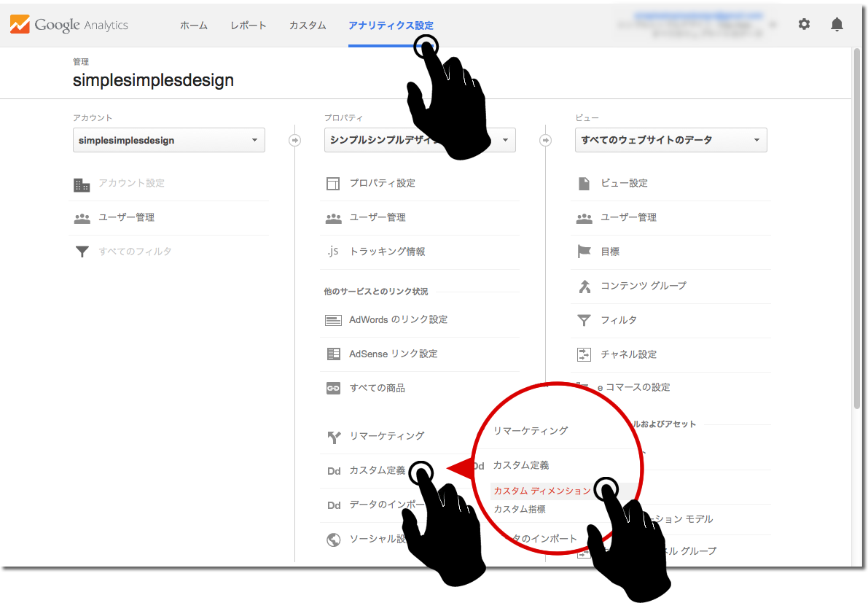868x603 pixels.
Task: Click the Google Analytics logo
Action: click(x=69, y=25)
